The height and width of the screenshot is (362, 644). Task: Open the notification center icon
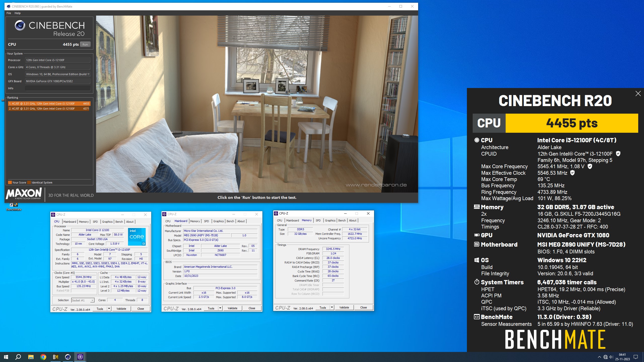click(x=636, y=357)
